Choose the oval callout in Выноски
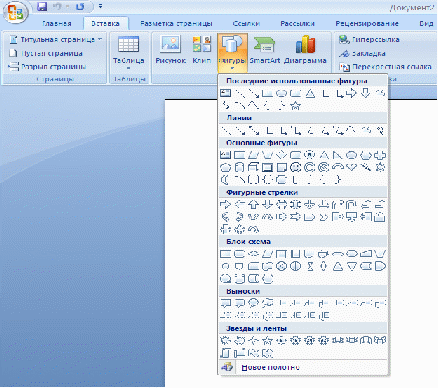The height and width of the screenshot is (388, 438). pyautogui.click(x=254, y=303)
